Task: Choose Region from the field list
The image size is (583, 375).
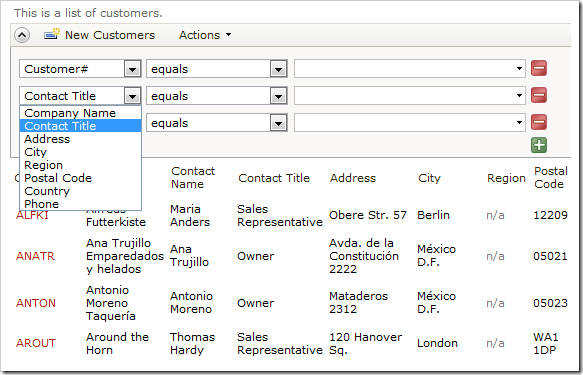Action: point(80,165)
